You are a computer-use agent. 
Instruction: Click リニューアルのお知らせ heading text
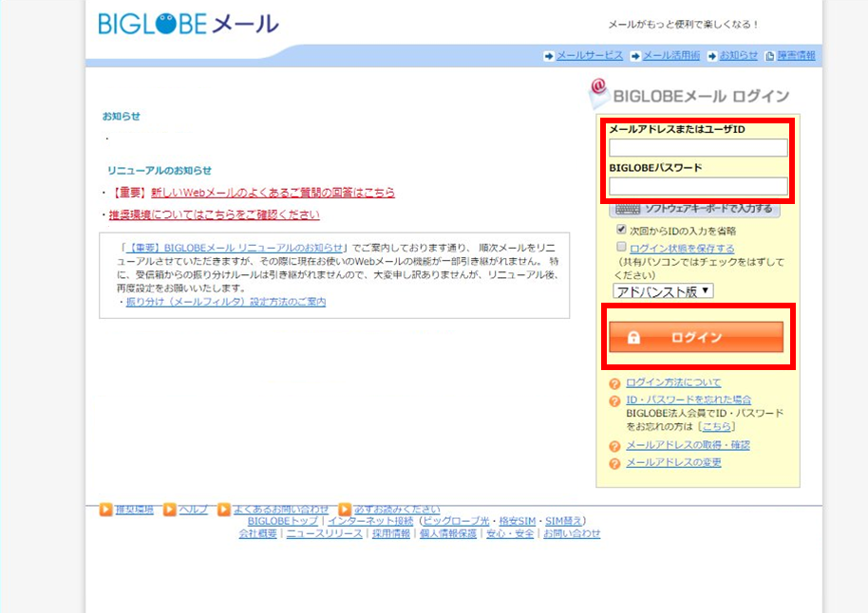tap(160, 171)
